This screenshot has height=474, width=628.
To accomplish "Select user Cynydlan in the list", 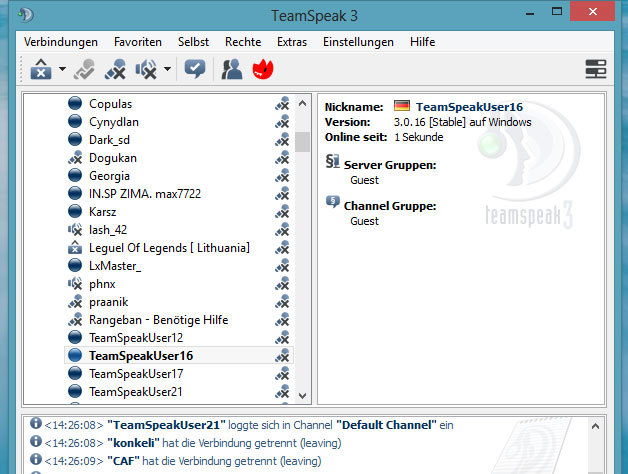I will tap(114, 122).
